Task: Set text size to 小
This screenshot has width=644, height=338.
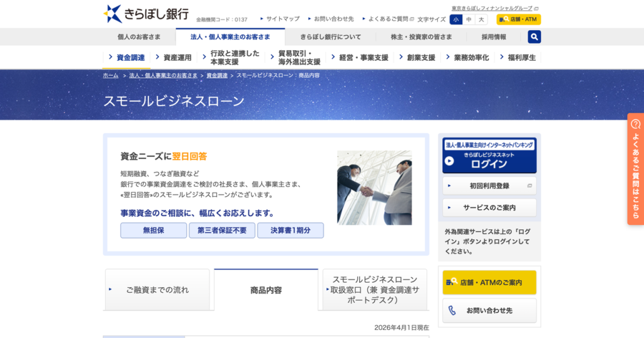Action: 456,19
